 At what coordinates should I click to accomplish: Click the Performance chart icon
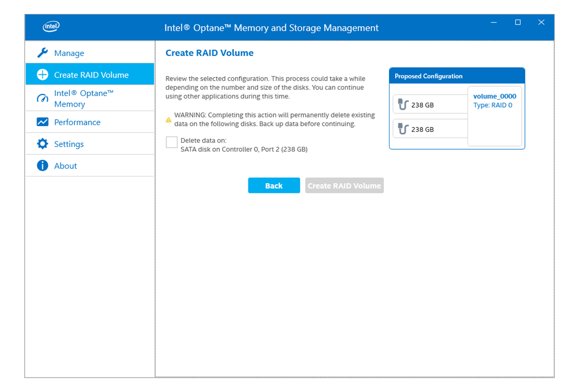pyautogui.click(x=43, y=122)
